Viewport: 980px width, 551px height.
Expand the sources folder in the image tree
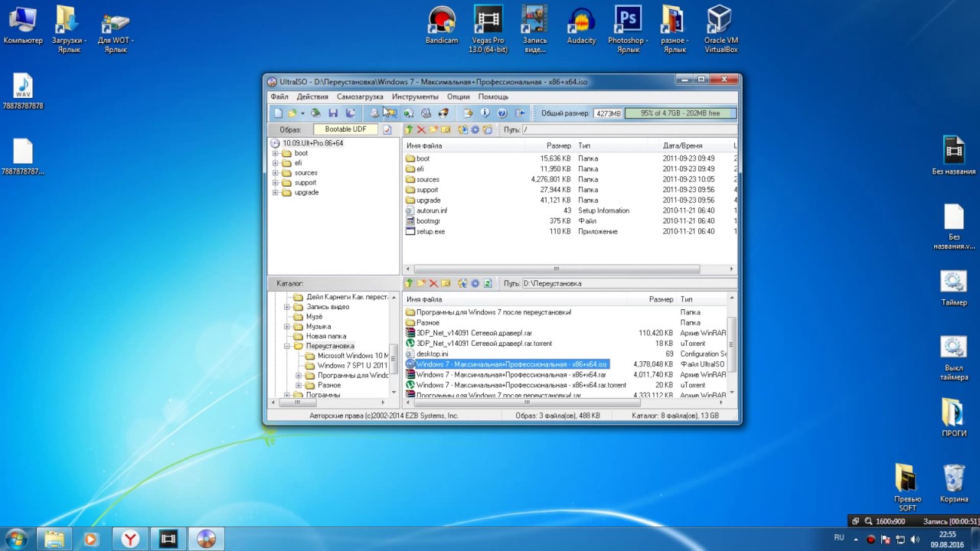[276, 173]
